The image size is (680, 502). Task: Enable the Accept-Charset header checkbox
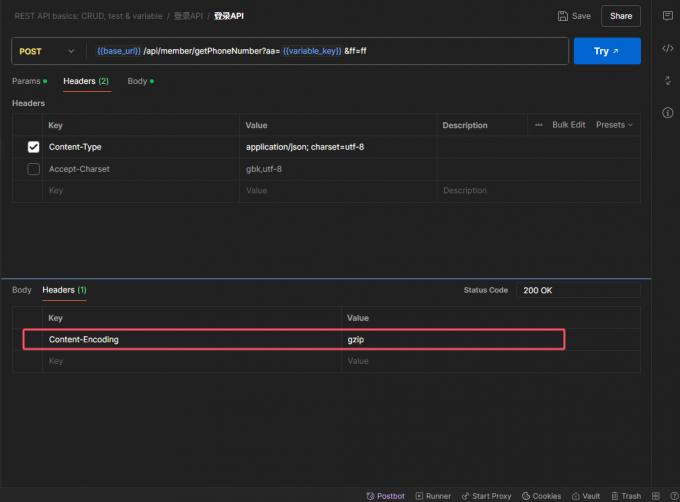click(x=33, y=169)
